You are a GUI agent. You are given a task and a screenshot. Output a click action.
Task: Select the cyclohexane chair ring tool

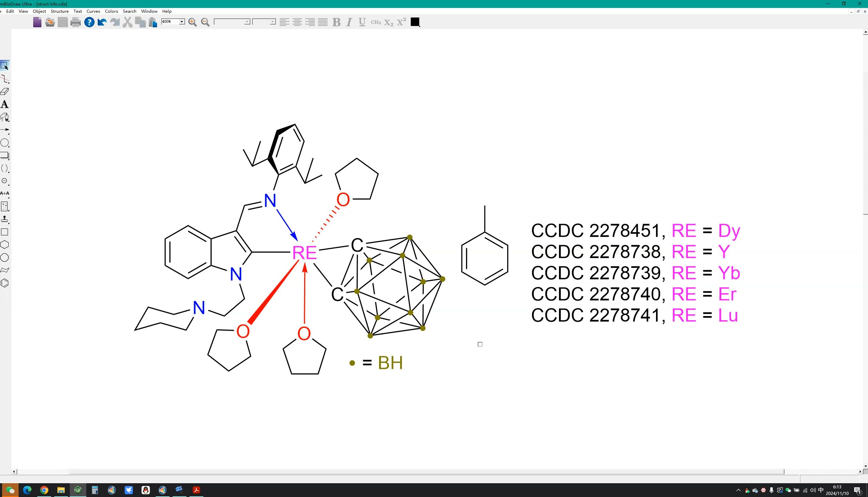pyautogui.click(x=4, y=270)
